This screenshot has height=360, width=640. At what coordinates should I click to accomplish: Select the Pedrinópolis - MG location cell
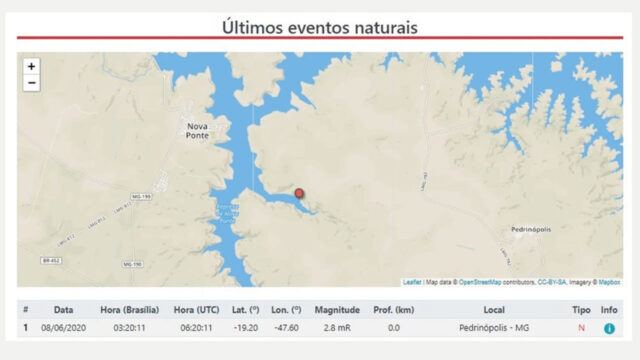click(494, 328)
